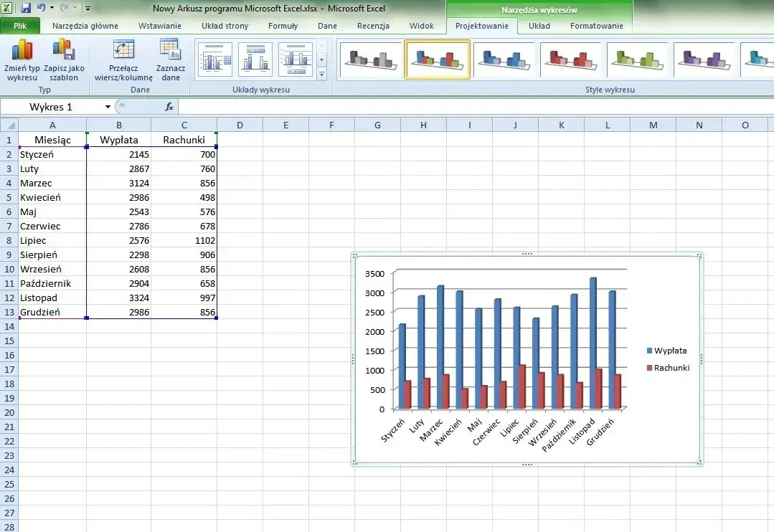Select the first chart layout thumbnail

214,60
